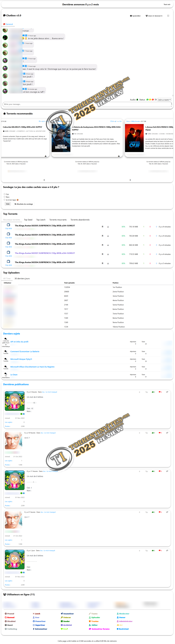Open The.Kings.Avatar.S02E07 torrent page
Screen dimensions: 175x644
[x=45, y=253]
